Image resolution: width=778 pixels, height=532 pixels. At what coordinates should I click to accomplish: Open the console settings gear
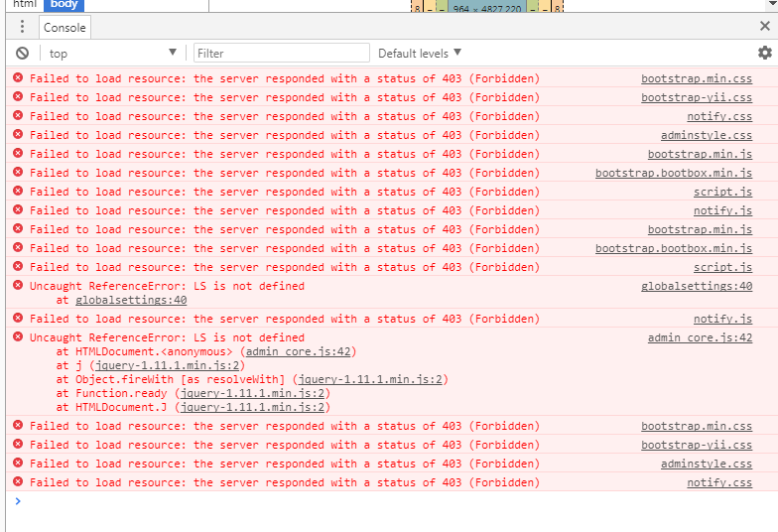[x=764, y=53]
